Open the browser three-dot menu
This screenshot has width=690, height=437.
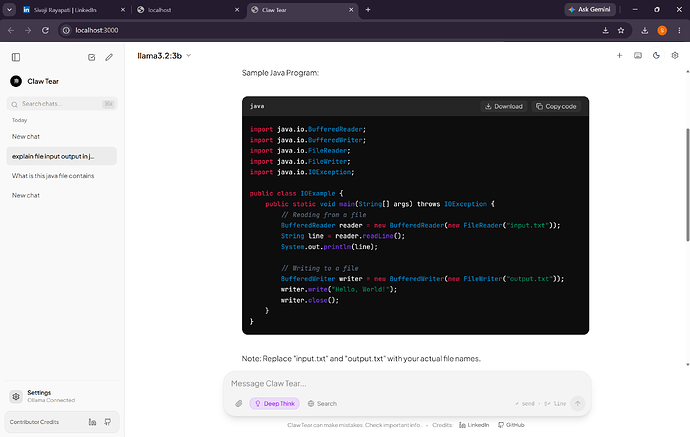coord(679,30)
